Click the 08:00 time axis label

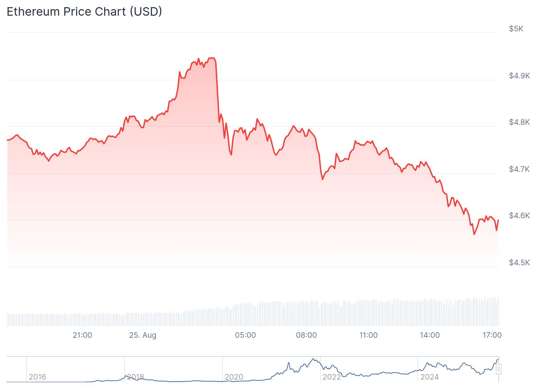pos(306,335)
